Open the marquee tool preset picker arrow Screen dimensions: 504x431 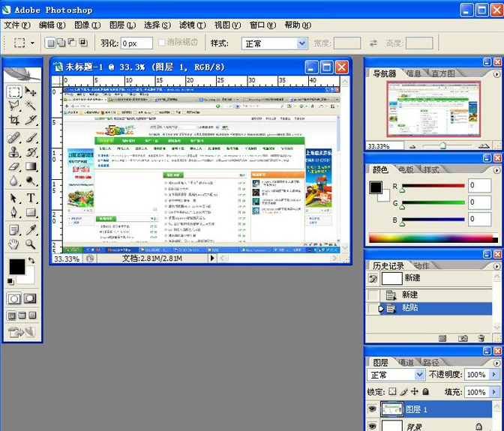(x=32, y=43)
